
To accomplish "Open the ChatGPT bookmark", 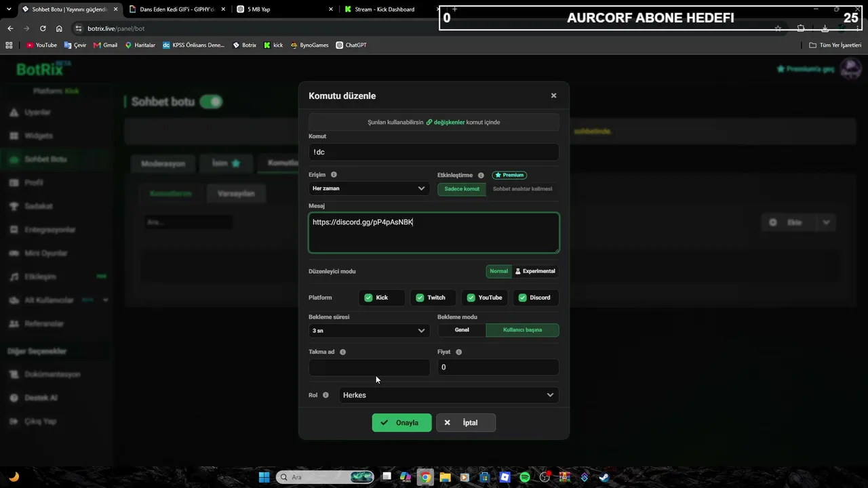I will click(351, 45).
